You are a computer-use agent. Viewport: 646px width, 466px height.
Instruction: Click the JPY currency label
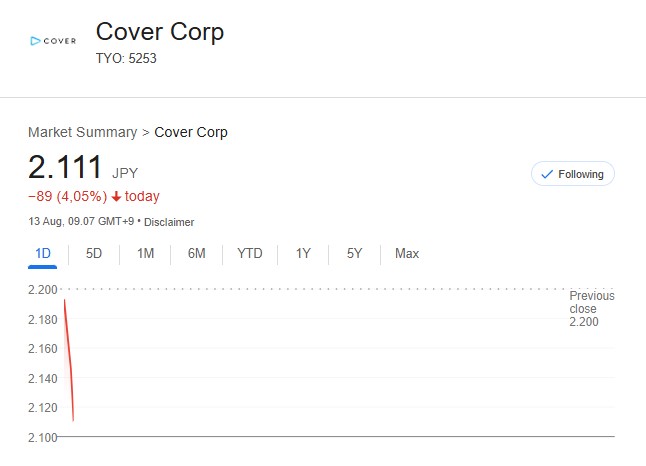point(125,173)
